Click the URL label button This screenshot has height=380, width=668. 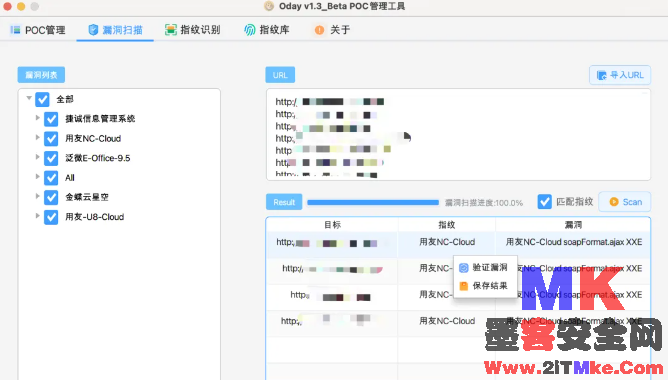[280, 75]
